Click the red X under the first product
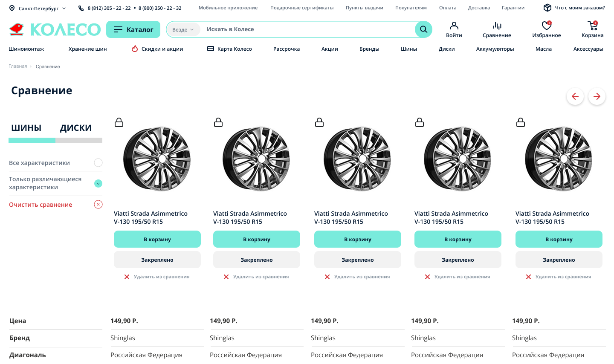Viewport: 614px width, 364px height. click(127, 277)
